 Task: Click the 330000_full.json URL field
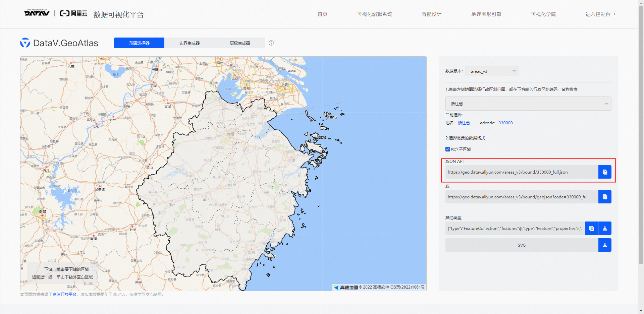(522, 172)
